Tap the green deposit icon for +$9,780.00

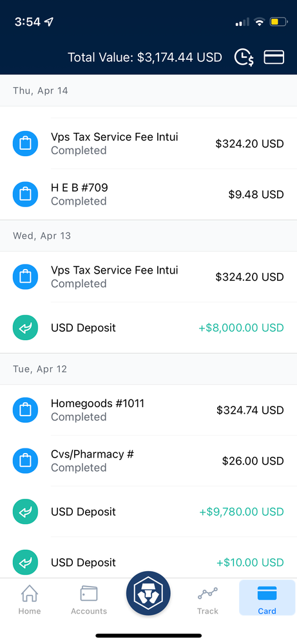(x=25, y=512)
